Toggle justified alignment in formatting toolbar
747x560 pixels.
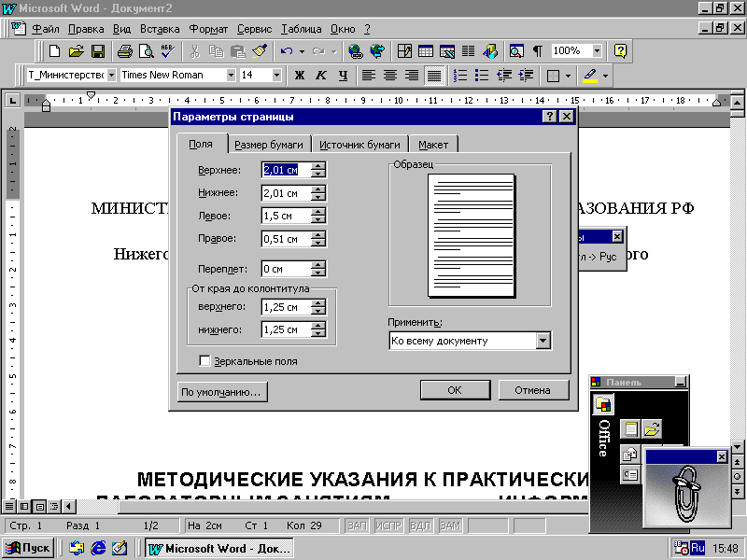434,76
